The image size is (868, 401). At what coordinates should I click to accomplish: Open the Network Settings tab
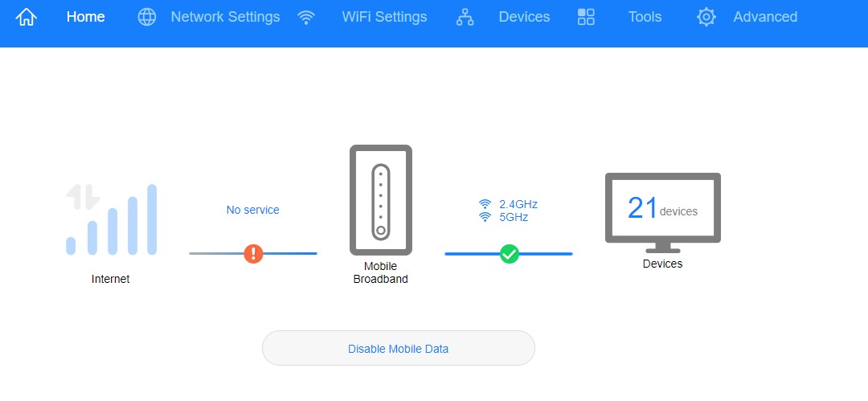(225, 17)
